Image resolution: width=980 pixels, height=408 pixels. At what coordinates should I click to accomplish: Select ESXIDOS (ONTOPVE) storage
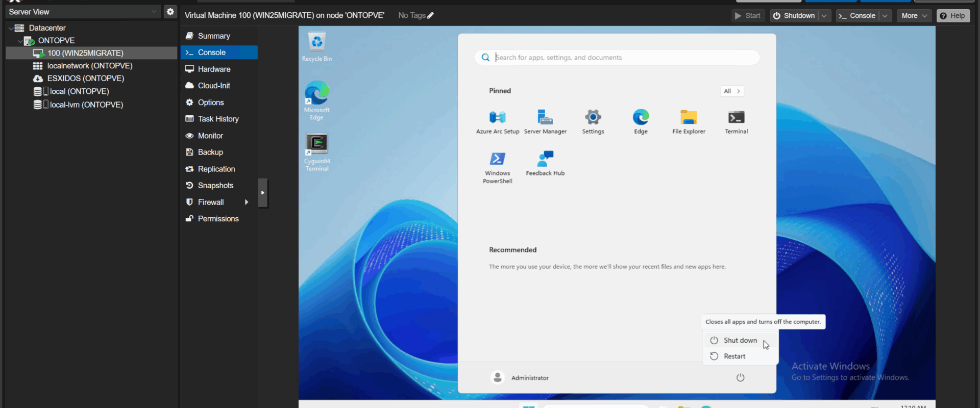click(x=91, y=79)
